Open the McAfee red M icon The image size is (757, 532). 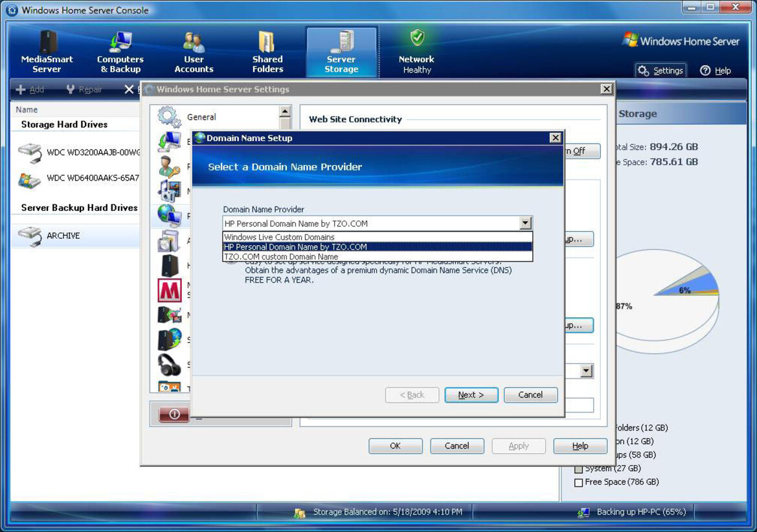tap(170, 291)
